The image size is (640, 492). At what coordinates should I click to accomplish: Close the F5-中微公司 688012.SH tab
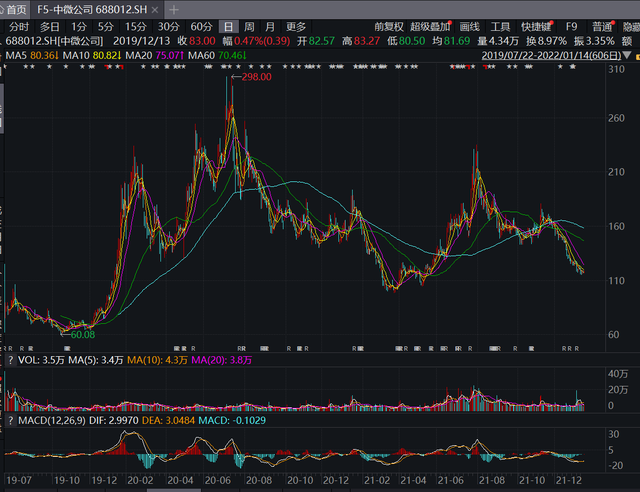coord(155,10)
